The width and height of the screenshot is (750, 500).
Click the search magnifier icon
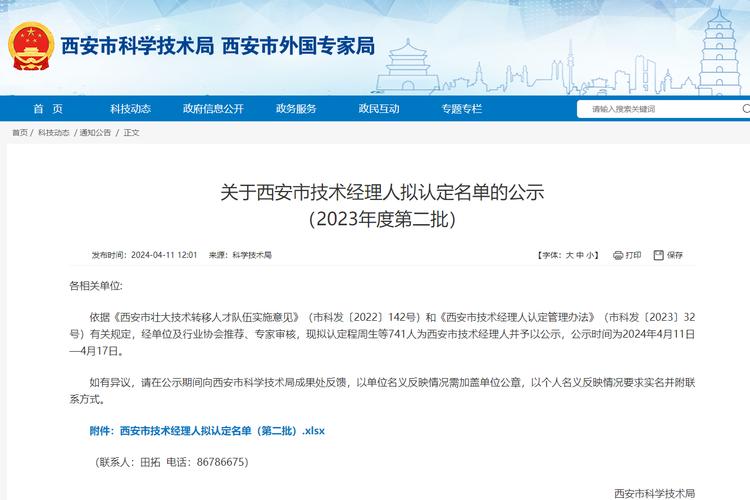pos(746,109)
